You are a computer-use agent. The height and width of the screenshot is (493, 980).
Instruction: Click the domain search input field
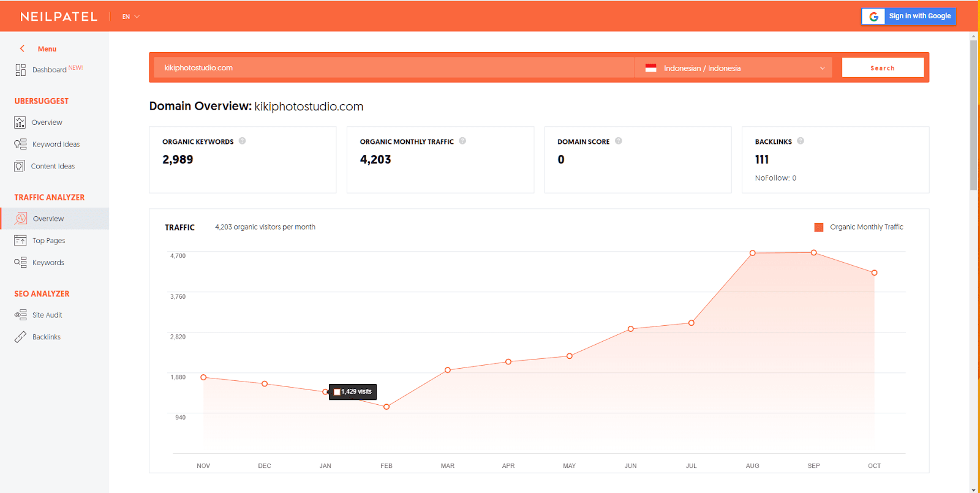click(x=392, y=68)
